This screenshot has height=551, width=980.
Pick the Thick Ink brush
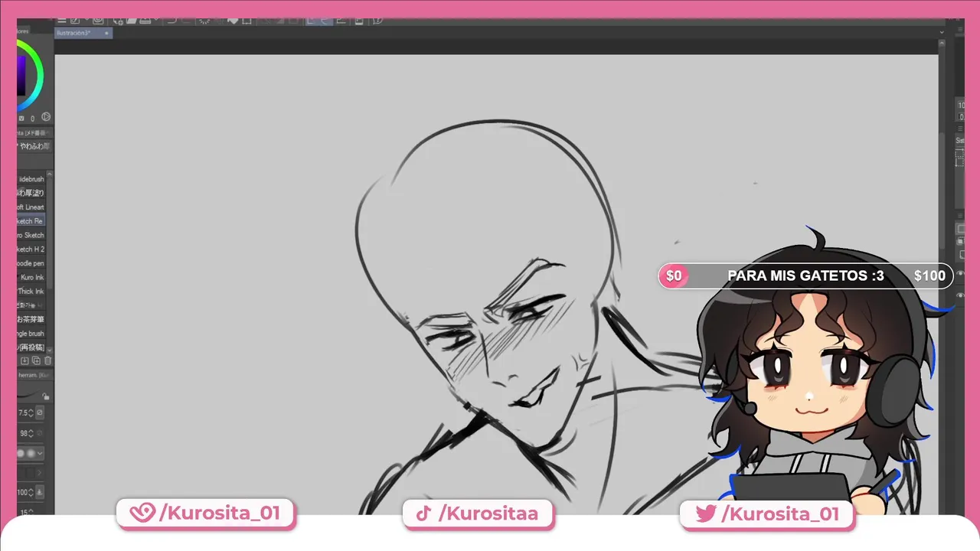click(x=31, y=292)
